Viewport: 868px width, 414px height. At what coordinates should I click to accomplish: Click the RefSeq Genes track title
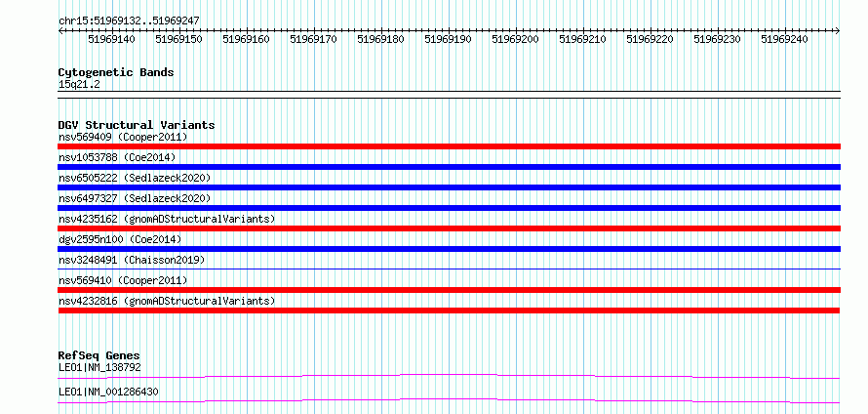tap(99, 355)
